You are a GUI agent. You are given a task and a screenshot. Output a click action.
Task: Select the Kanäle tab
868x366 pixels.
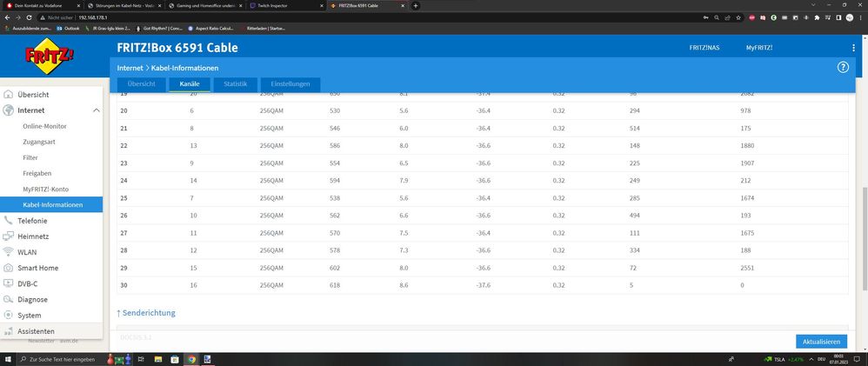click(190, 84)
